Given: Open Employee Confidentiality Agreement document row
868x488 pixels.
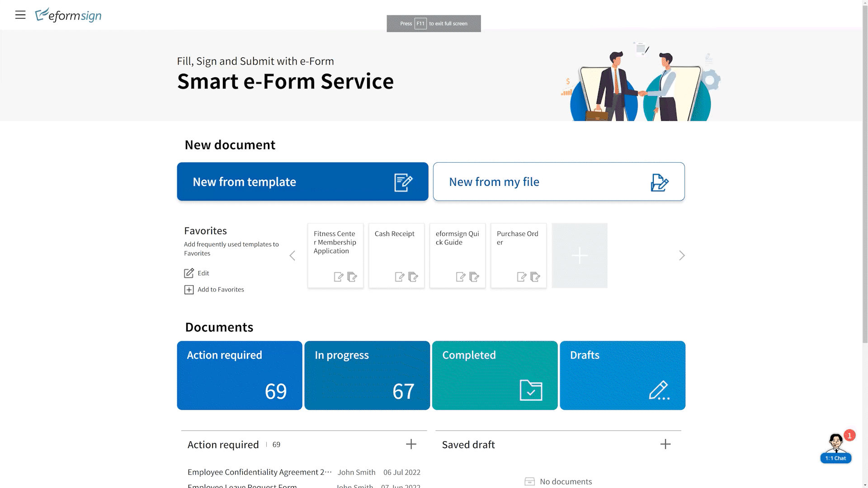Looking at the screenshot, I should (x=304, y=472).
